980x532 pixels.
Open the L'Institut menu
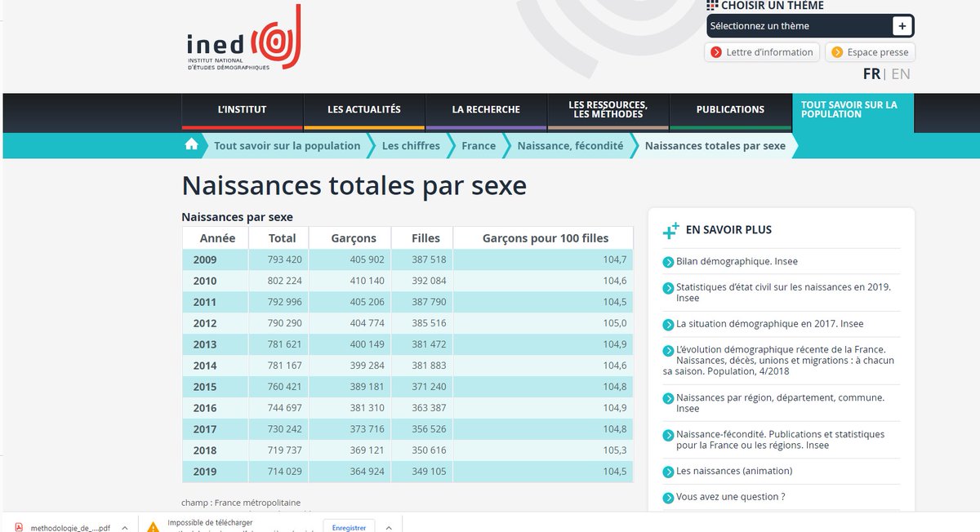[x=242, y=110]
